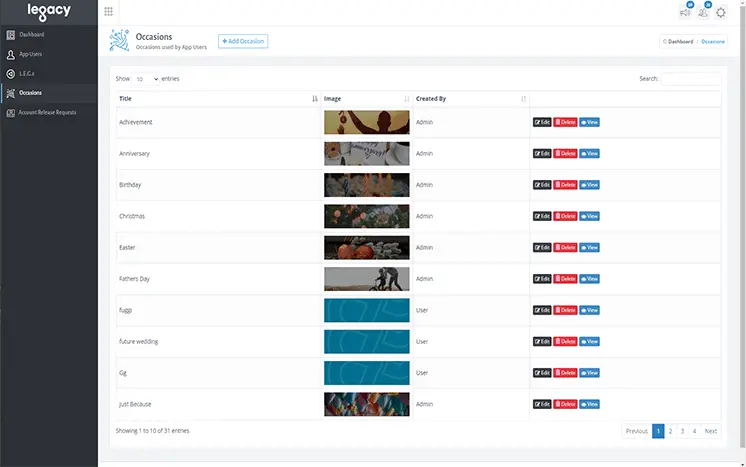
Task: Go to page 2 of results
Action: [x=670, y=431]
